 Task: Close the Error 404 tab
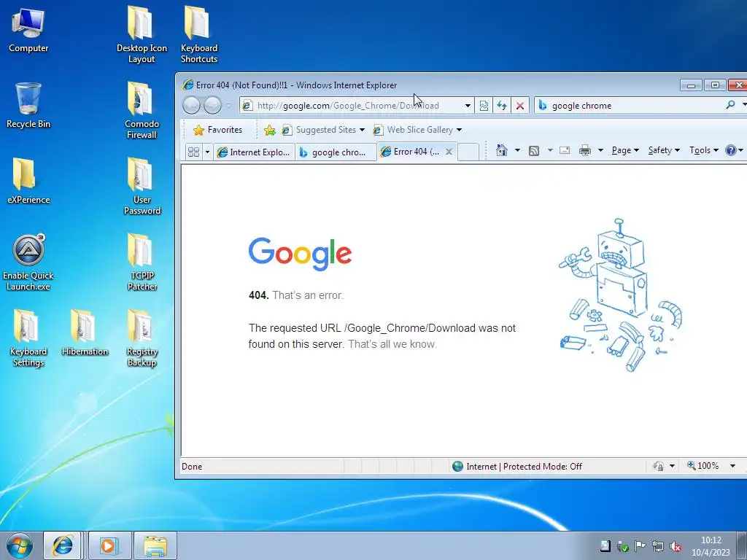pyautogui.click(x=449, y=152)
